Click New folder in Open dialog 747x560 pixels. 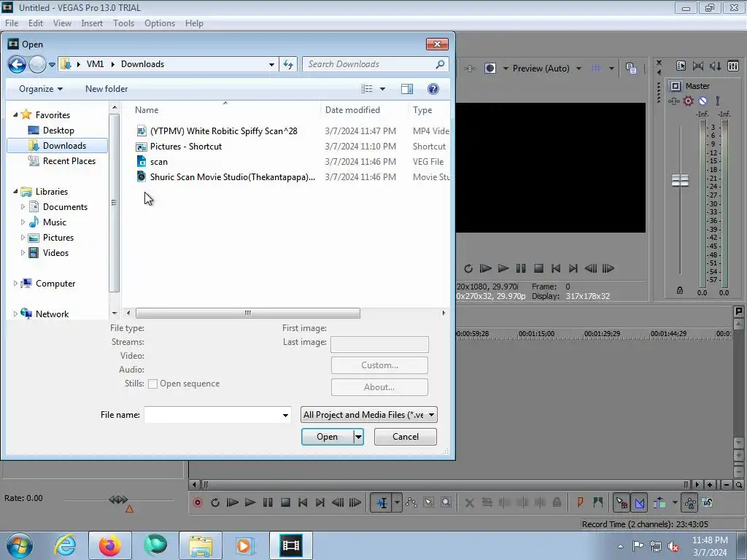(107, 89)
